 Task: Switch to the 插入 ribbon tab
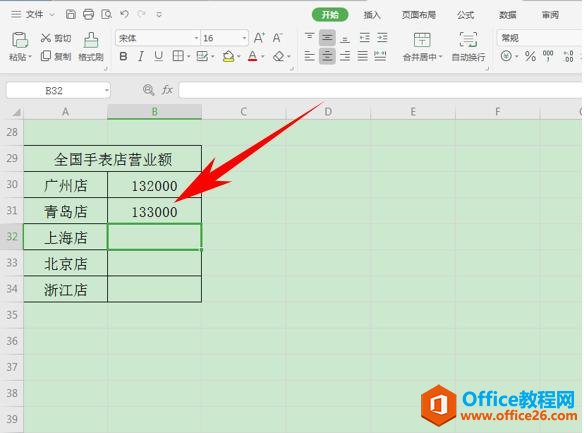pos(372,15)
